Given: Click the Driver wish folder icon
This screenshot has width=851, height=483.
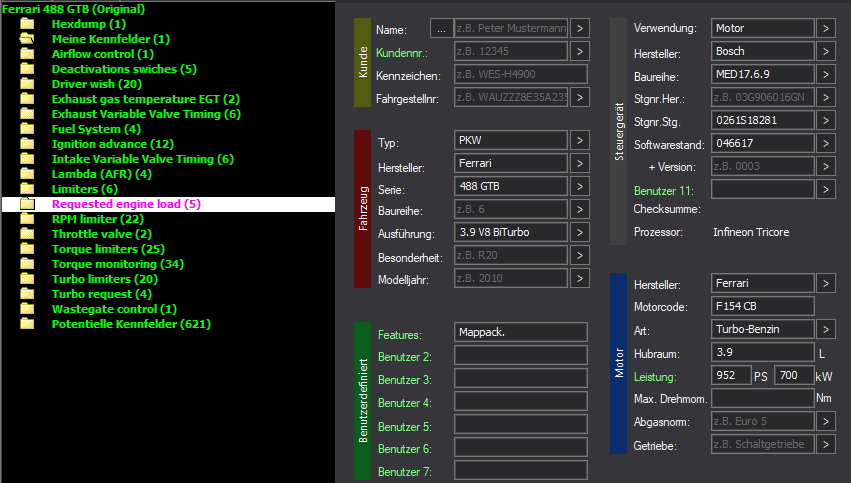Looking at the screenshot, I should (x=27, y=84).
